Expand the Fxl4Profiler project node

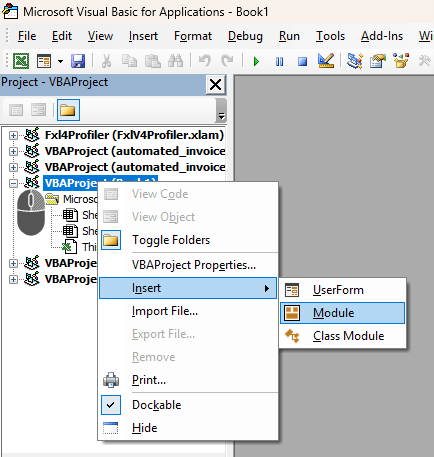click(x=13, y=135)
